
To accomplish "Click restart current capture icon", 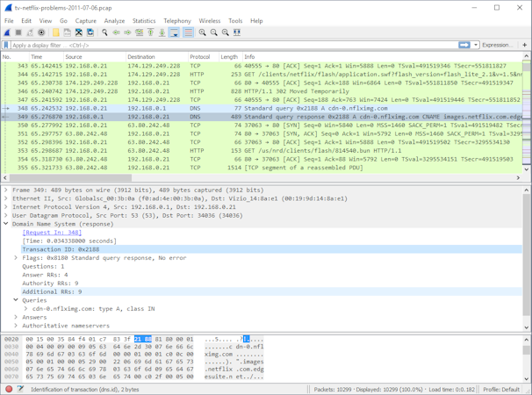I will (30, 32).
